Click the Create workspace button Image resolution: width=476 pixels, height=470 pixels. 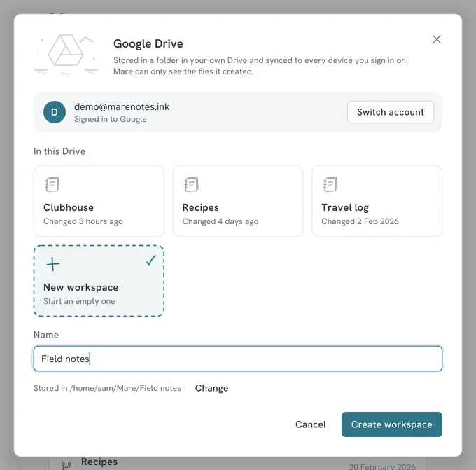(x=391, y=424)
